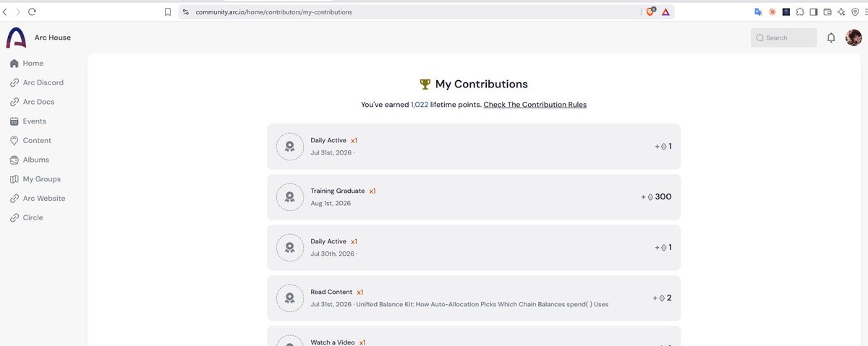Click the Watch a Video title
The width and height of the screenshot is (868, 346).
pos(333,342)
